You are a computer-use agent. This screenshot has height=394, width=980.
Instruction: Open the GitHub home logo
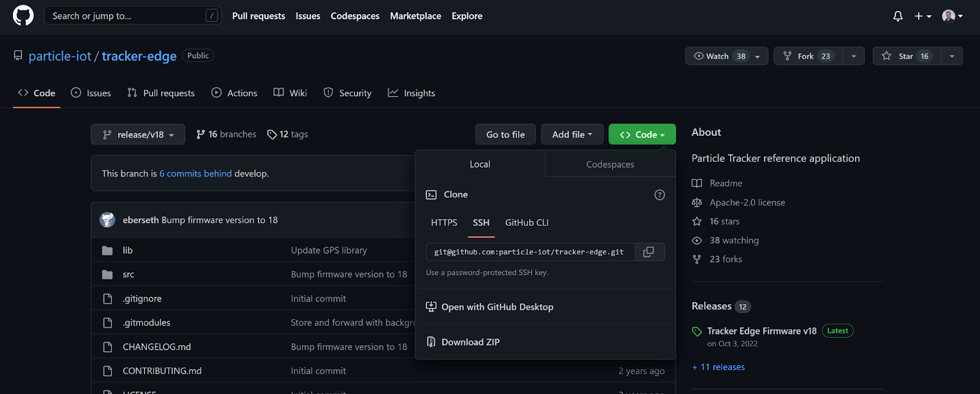(x=23, y=16)
